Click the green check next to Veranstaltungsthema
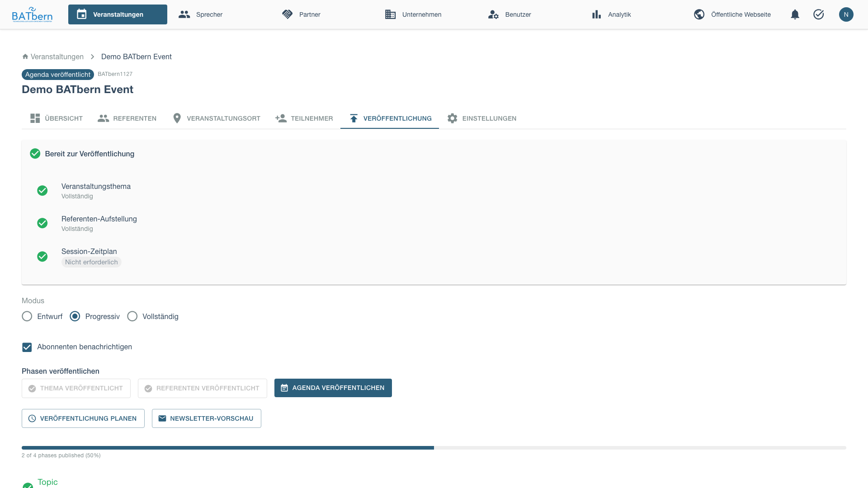Screen dimensions: 868x488 (x=42, y=191)
